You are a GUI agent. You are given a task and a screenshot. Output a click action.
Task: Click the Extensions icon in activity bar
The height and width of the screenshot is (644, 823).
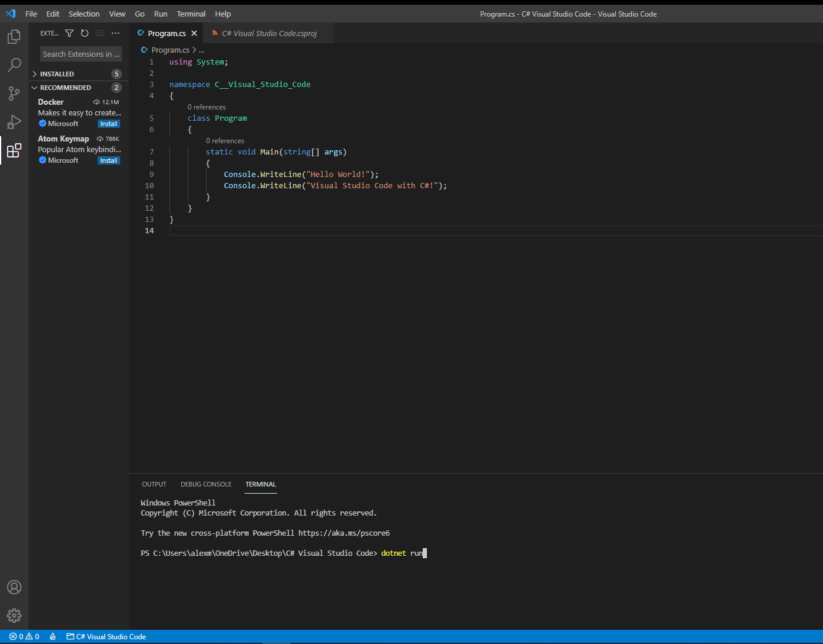pyautogui.click(x=14, y=150)
